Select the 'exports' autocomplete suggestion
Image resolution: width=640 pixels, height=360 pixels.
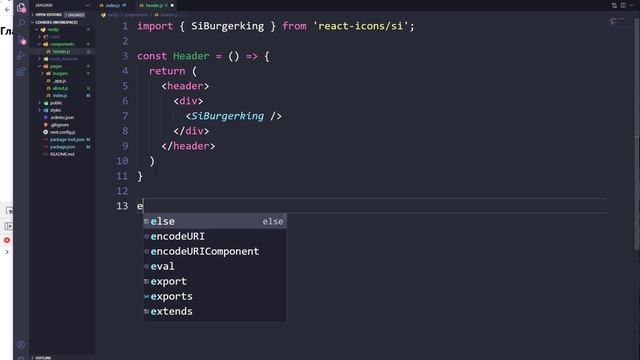tap(215, 296)
